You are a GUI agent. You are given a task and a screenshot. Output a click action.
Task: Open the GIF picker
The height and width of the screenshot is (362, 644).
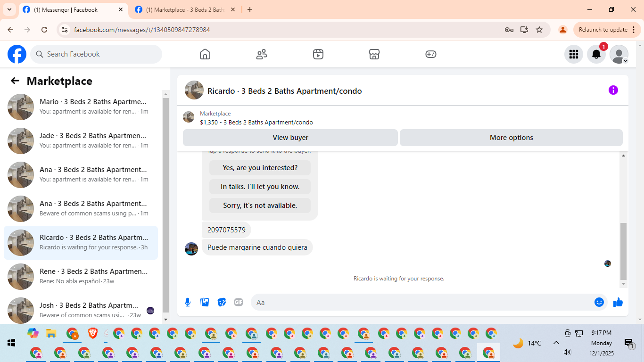point(239,302)
